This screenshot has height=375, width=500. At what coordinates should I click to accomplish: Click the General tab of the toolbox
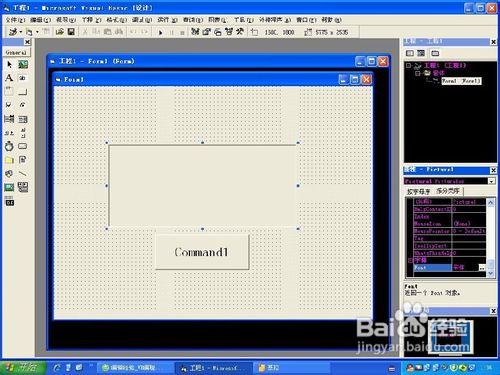(16, 52)
